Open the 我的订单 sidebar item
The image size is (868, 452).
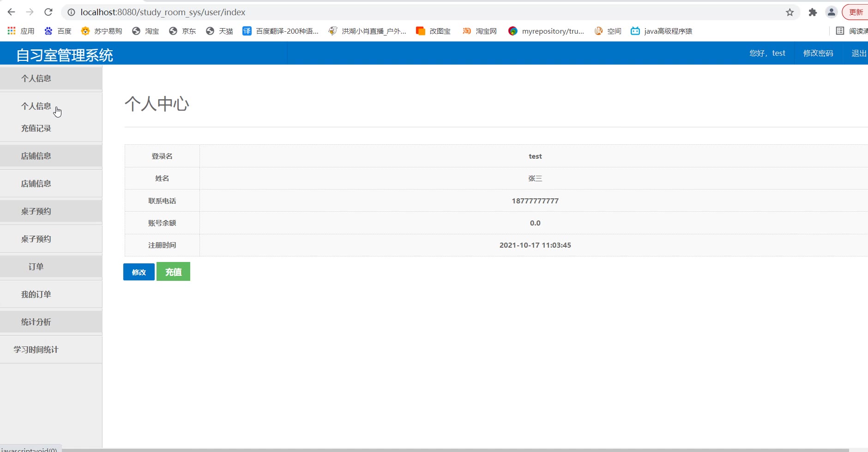point(36,294)
